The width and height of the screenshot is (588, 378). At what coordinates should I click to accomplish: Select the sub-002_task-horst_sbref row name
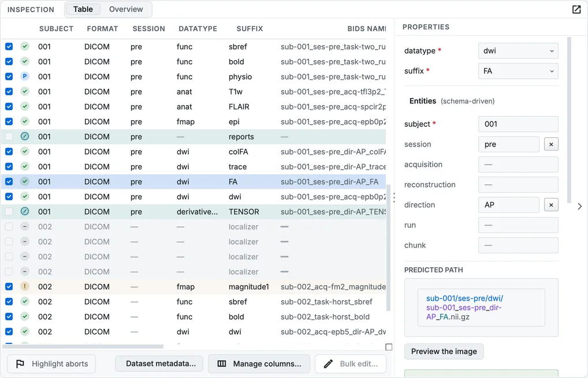(326, 302)
